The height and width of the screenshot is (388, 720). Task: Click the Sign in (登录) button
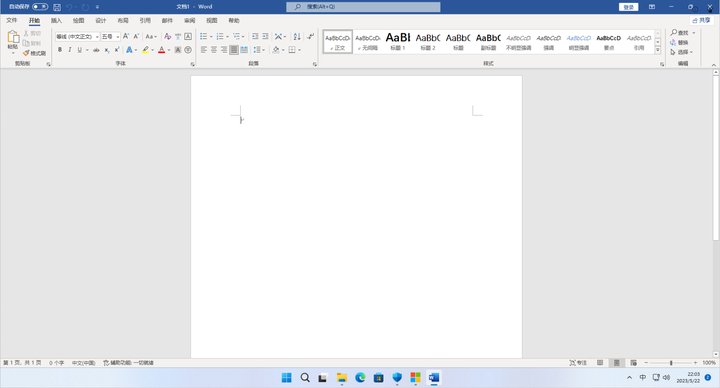pos(628,7)
